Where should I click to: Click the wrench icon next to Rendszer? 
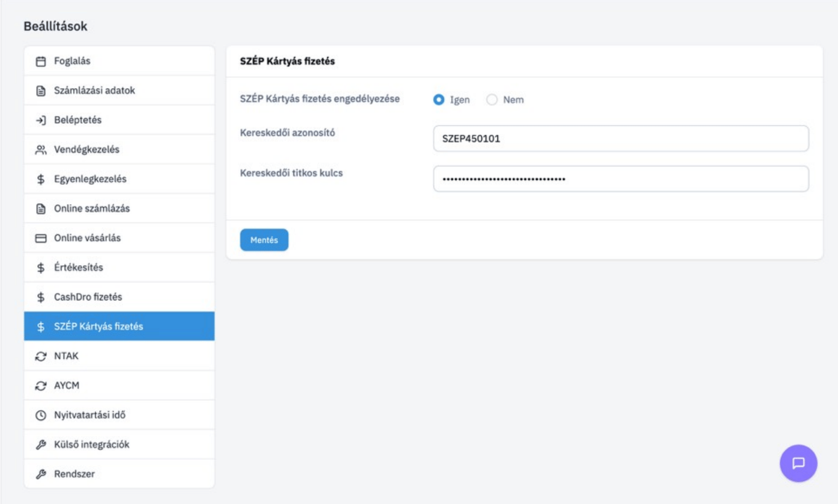(x=41, y=474)
